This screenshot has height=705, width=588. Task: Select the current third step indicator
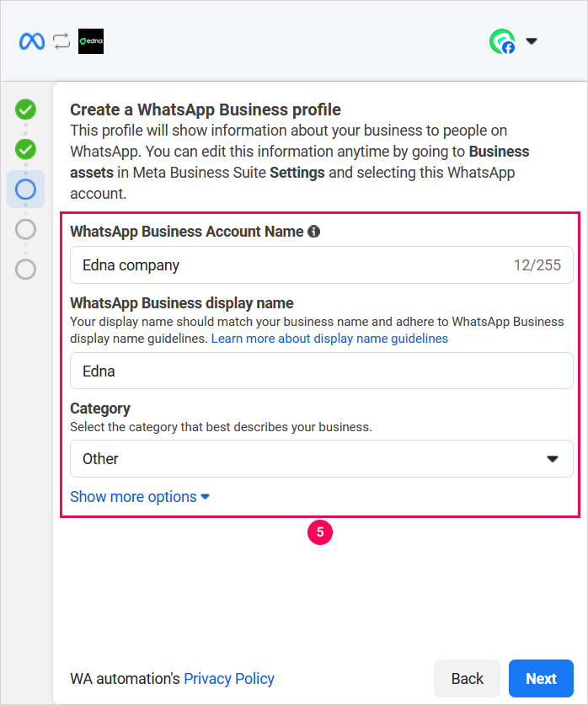tap(26, 189)
